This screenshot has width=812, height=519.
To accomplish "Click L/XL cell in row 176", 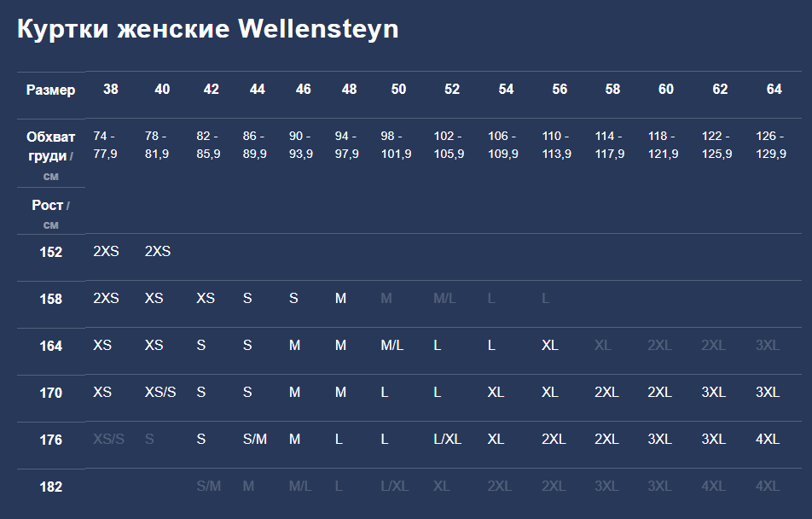I will coord(448,439).
